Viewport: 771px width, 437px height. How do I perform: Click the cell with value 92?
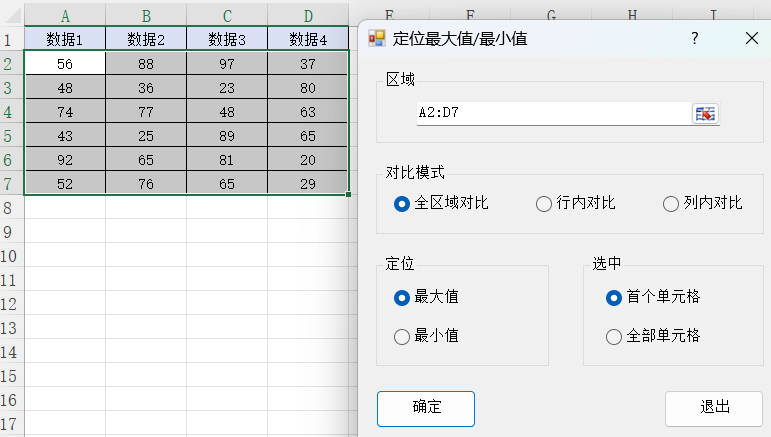tap(65, 159)
